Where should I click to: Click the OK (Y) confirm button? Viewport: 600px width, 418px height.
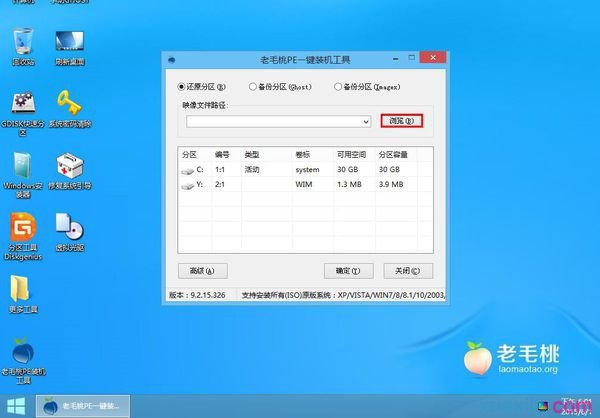coord(349,271)
